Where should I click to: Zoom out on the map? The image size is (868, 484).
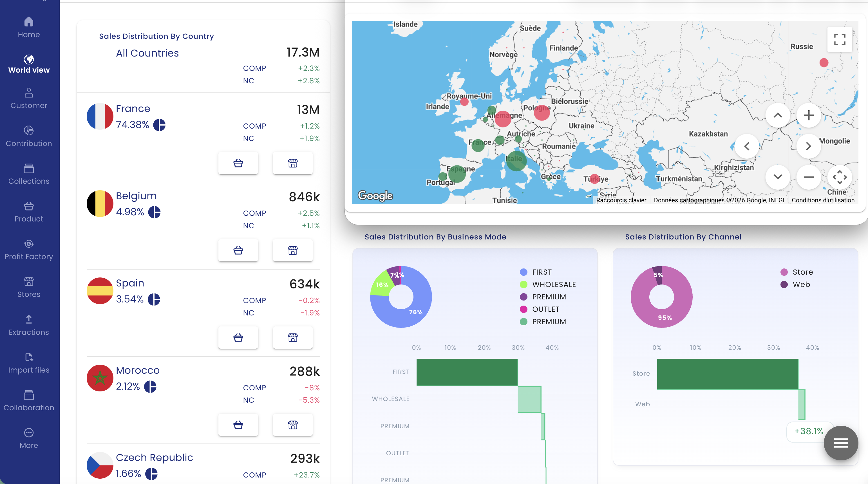pyautogui.click(x=808, y=177)
